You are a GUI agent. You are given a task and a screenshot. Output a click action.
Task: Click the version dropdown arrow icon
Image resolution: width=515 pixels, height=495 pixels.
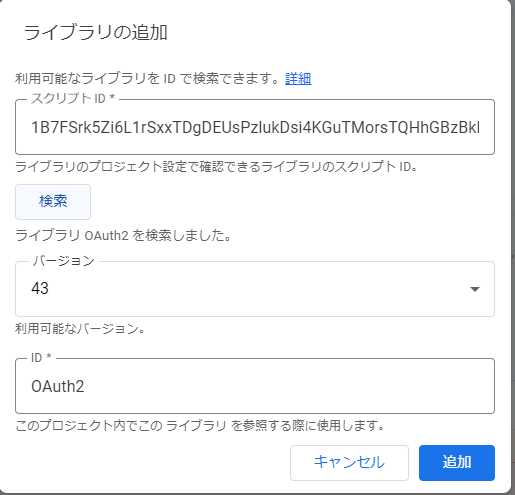[x=475, y=289]
